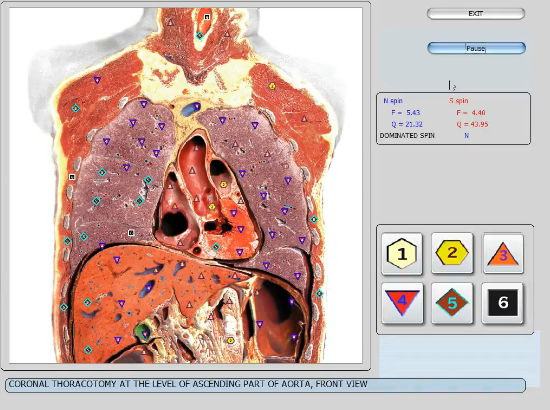Click the yellow hexagon marker near the stomach bottom
This screenshot has height=410, width=550.
click(230, 340)
